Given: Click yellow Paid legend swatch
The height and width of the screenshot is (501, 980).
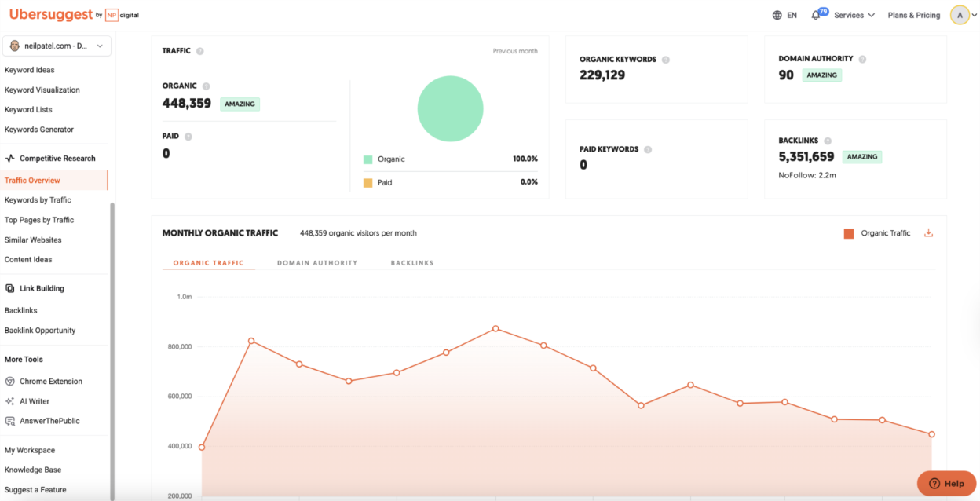Looking at the screenshot, I should (x=367, y=182).
